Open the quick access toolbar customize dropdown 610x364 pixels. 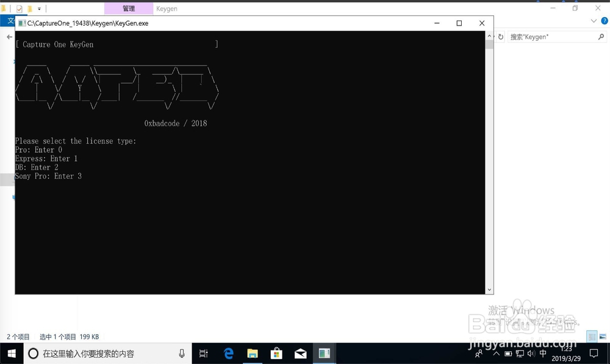(x=39, y=9)
